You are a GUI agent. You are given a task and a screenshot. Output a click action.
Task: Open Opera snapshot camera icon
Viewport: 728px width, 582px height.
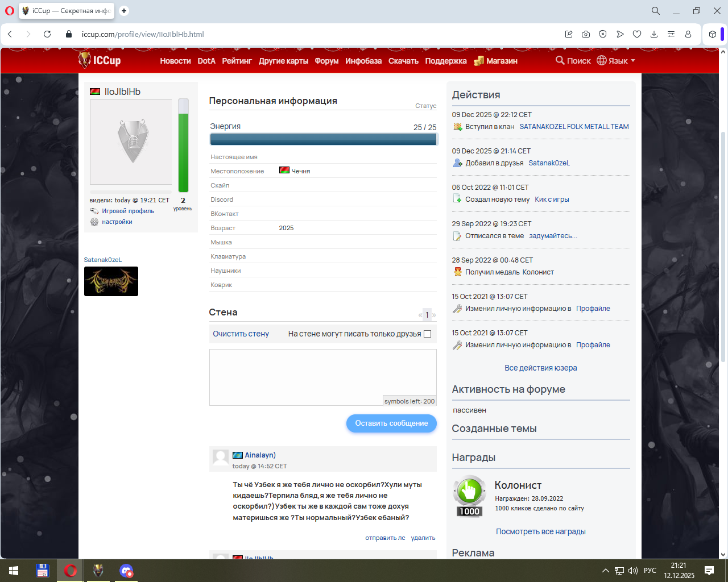pos(586,34)
